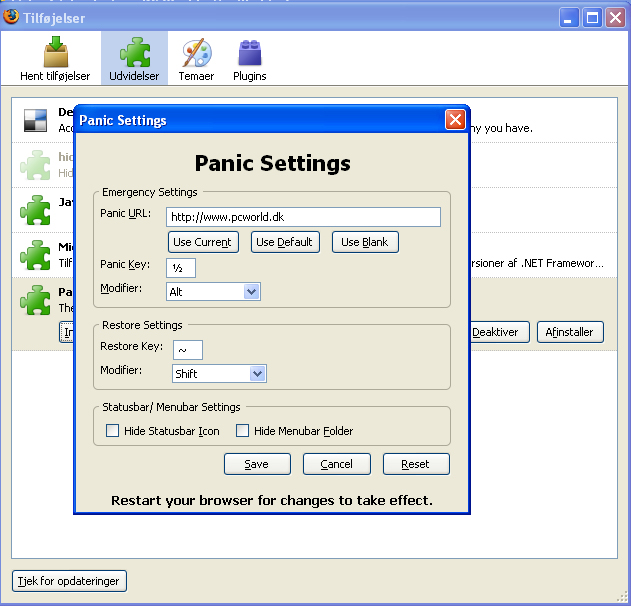Open the Restore Modifier dropdown showing Shift
This screenshot has width=631, height=606.
(219, 373)
